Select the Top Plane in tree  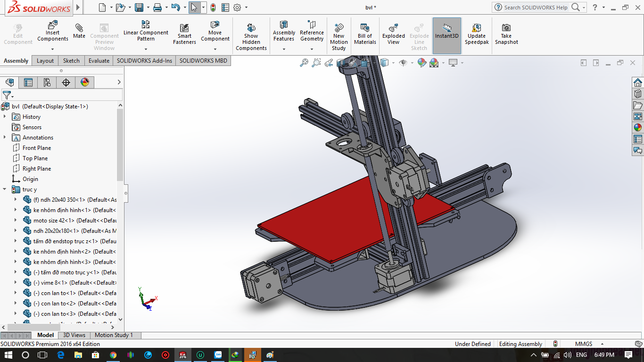tap(35, 158)
